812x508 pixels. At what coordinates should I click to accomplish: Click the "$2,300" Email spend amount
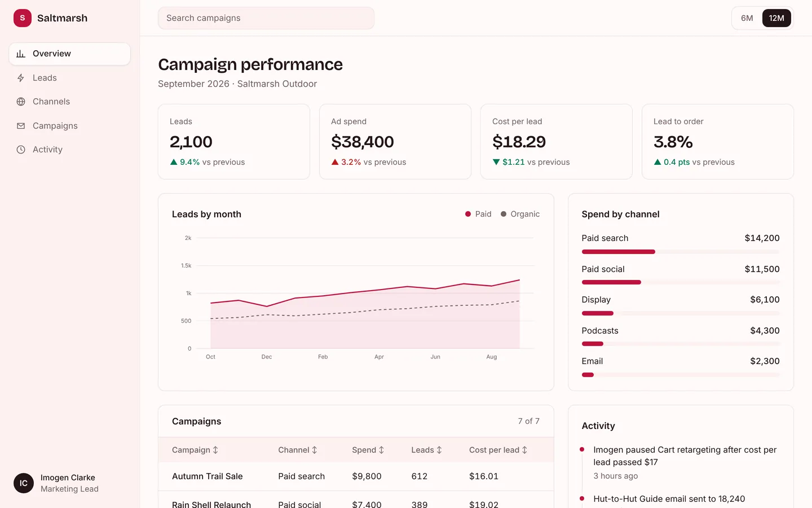pos(765,361)
